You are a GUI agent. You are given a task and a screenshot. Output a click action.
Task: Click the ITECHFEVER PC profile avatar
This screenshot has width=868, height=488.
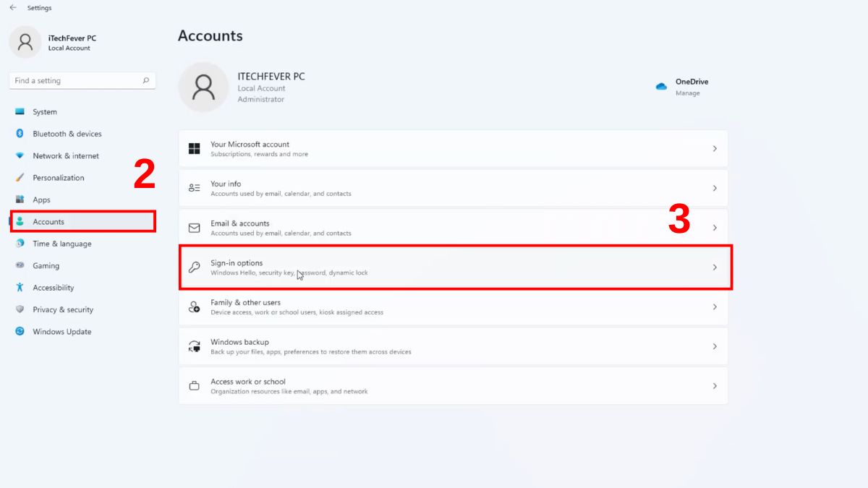pyautogui.click(x=203, y=87)
